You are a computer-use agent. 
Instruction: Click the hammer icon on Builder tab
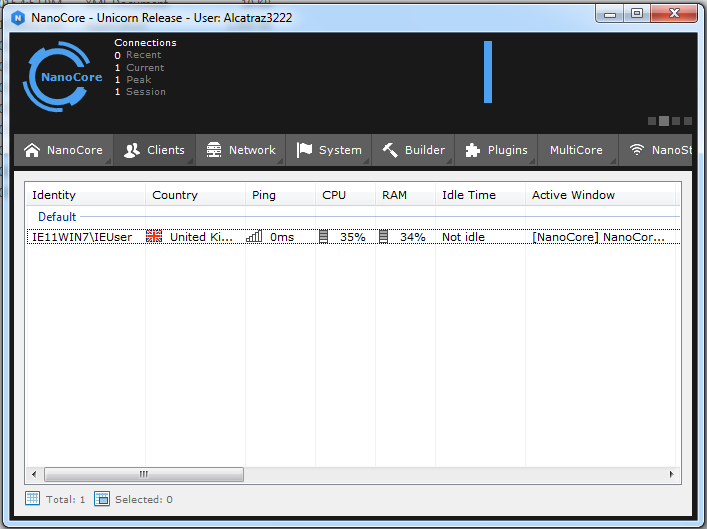[390, 150]
